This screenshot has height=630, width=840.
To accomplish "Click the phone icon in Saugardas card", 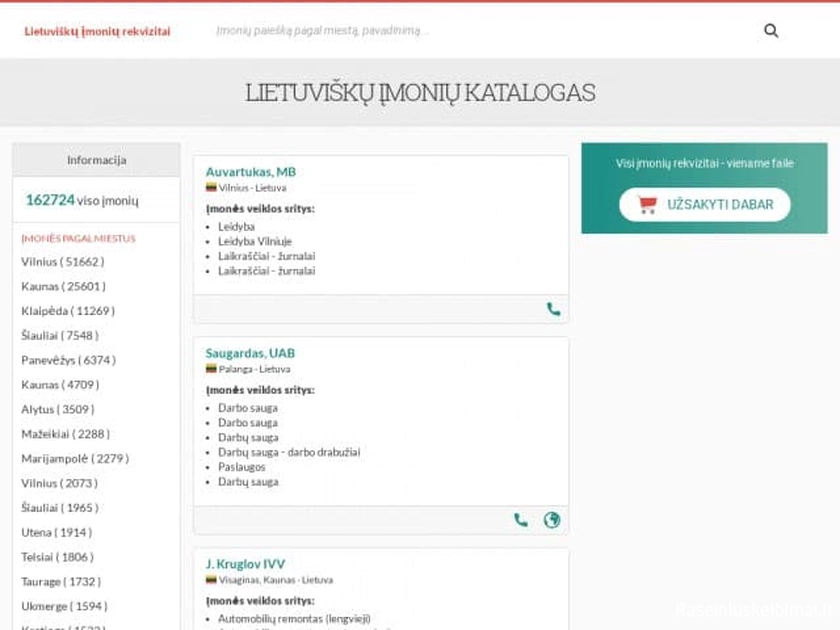I will pyautogui.click(x=521, y=520).
